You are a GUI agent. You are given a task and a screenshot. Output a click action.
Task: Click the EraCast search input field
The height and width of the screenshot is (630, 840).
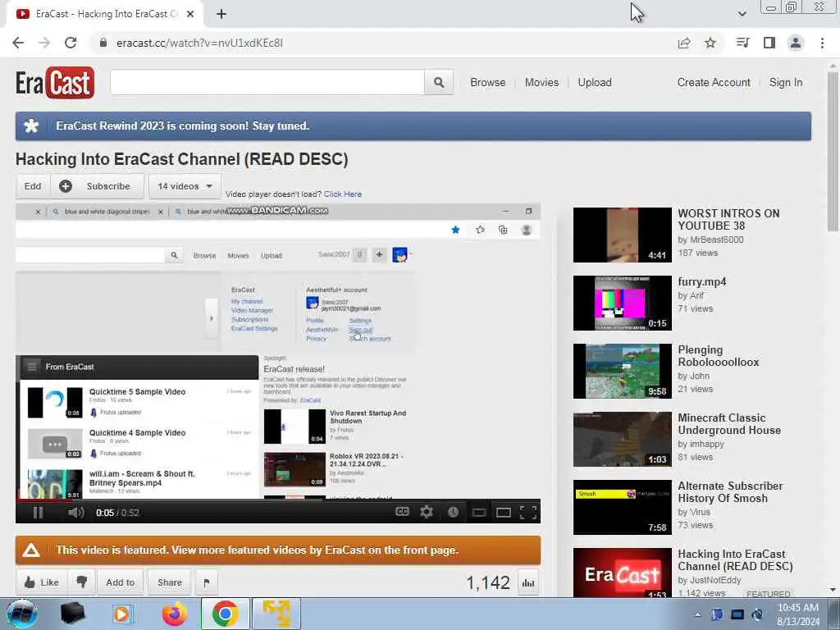tap(267, 83)
